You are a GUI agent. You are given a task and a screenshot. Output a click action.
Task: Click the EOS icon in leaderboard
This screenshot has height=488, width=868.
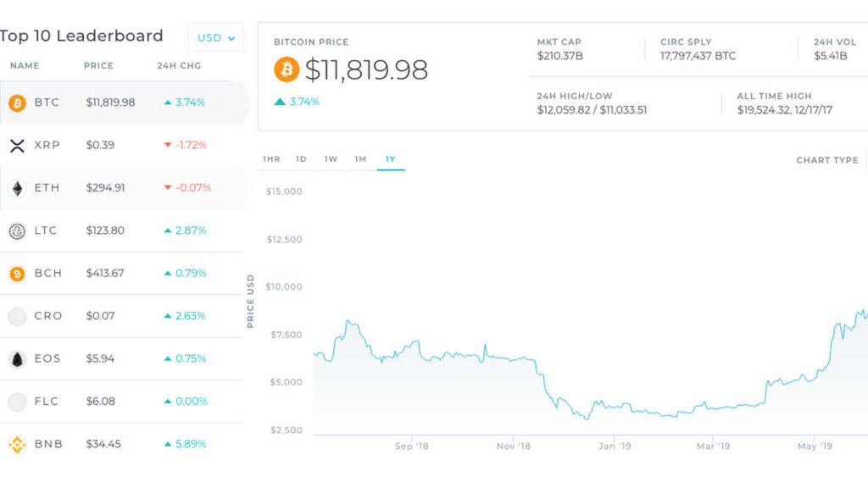point(17,359)
